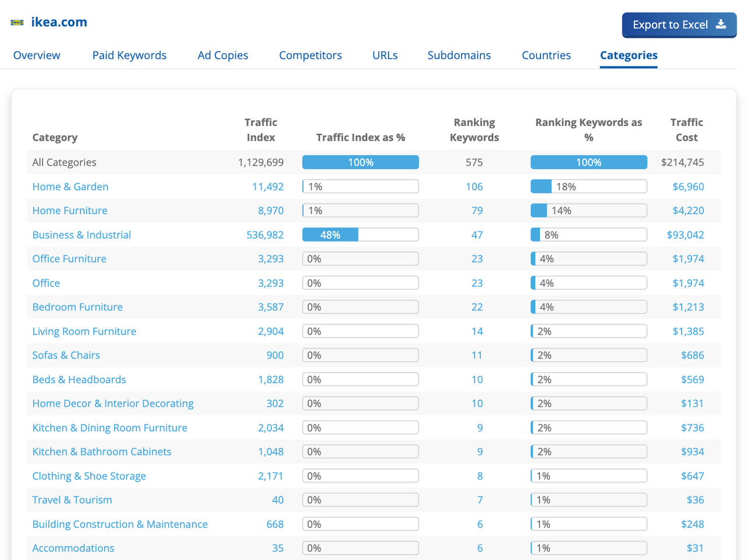Click Home & Garden 18% keywords bar
Image resolution: width=747 pixels, height=560 pixels.
[589, 187]
